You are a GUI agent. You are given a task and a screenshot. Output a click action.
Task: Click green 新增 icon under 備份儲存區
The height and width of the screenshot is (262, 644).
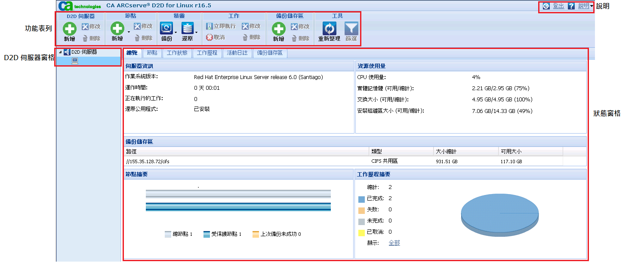click(x=279, y=29)
